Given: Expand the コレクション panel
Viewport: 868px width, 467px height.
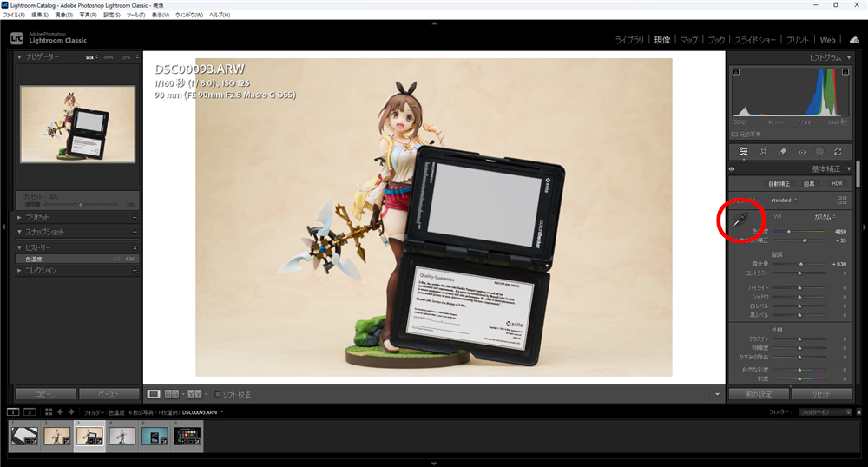Looking at the screenshot, I should point(21,270).
